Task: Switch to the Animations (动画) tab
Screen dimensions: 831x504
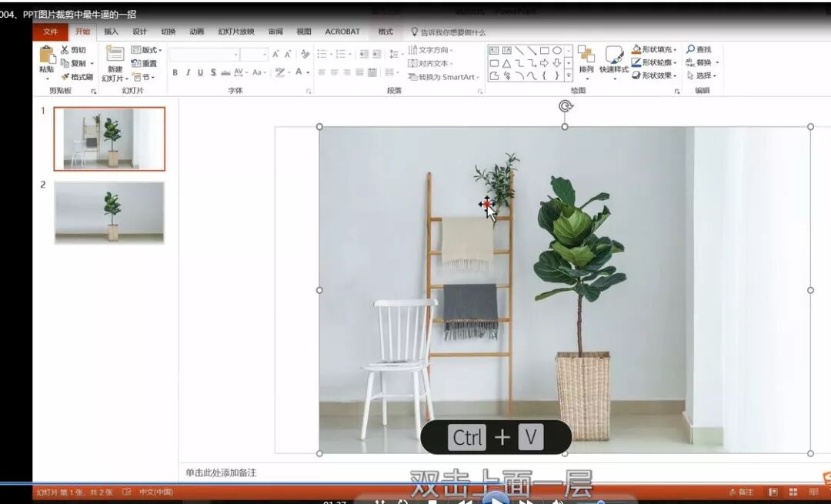Action: (x=197, y=32)
